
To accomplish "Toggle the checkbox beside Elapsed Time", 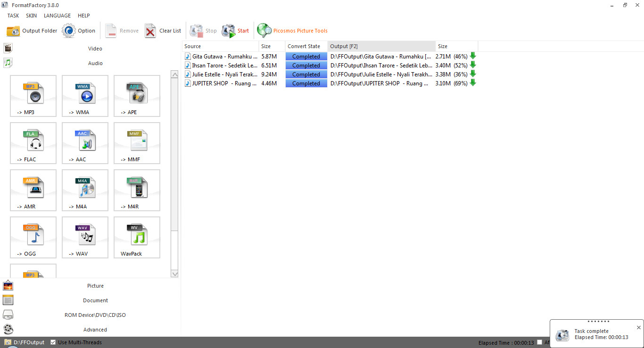I will pos(540,342).
